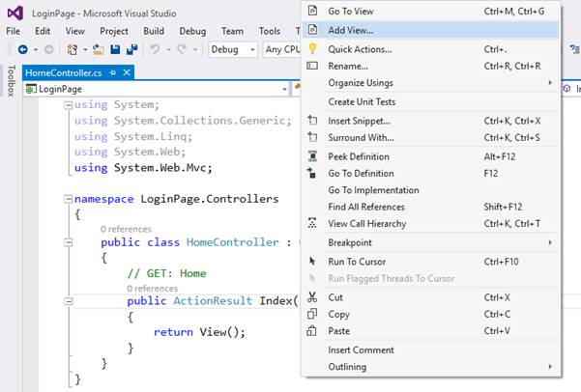Viewport: 581px width, 392px height.
Task: Click the Redo arrow icon
Action: 182,49
